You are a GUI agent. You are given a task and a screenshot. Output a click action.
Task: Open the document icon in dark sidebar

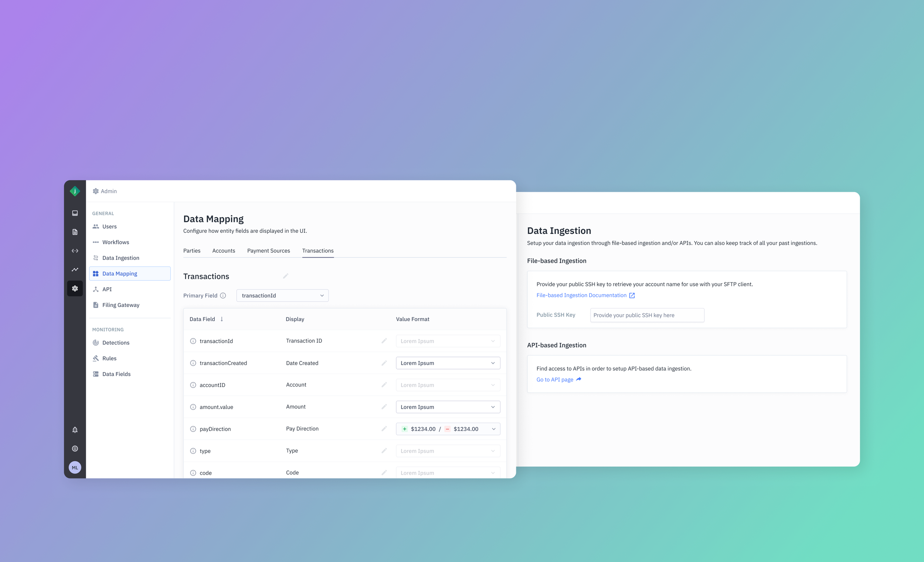pos(75,232)
